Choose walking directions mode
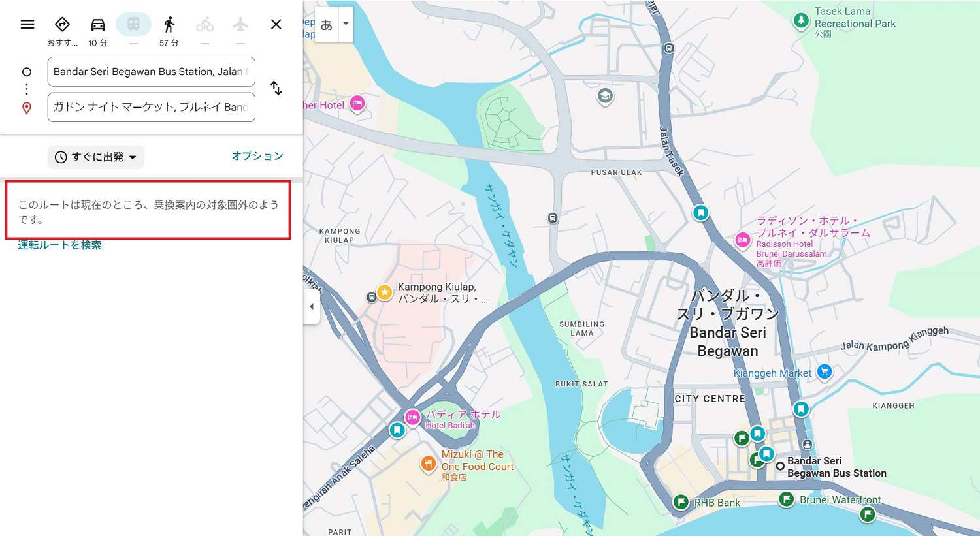The image size is (980, 536). click(x=169, y=25)
